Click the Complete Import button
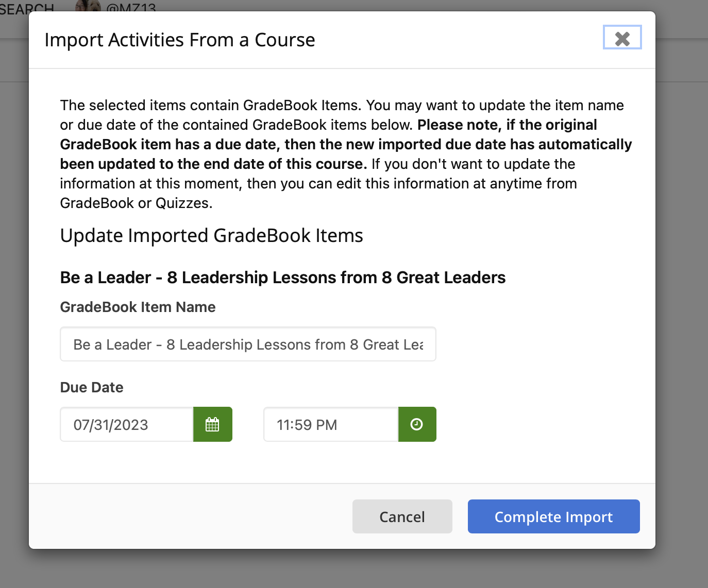The height and width of the screenshot is (588, 708). click(553, 516)
